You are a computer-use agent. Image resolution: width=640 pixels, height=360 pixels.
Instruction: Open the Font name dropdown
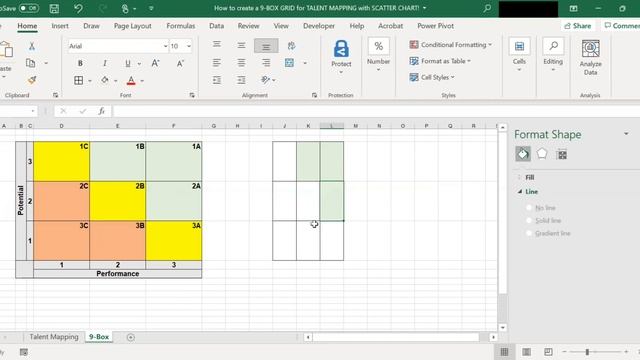point(165,46)
